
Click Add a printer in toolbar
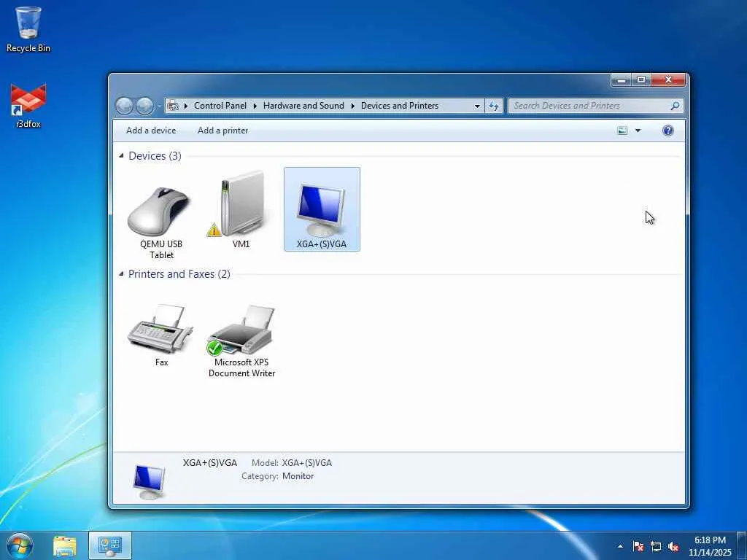[223, 131]
